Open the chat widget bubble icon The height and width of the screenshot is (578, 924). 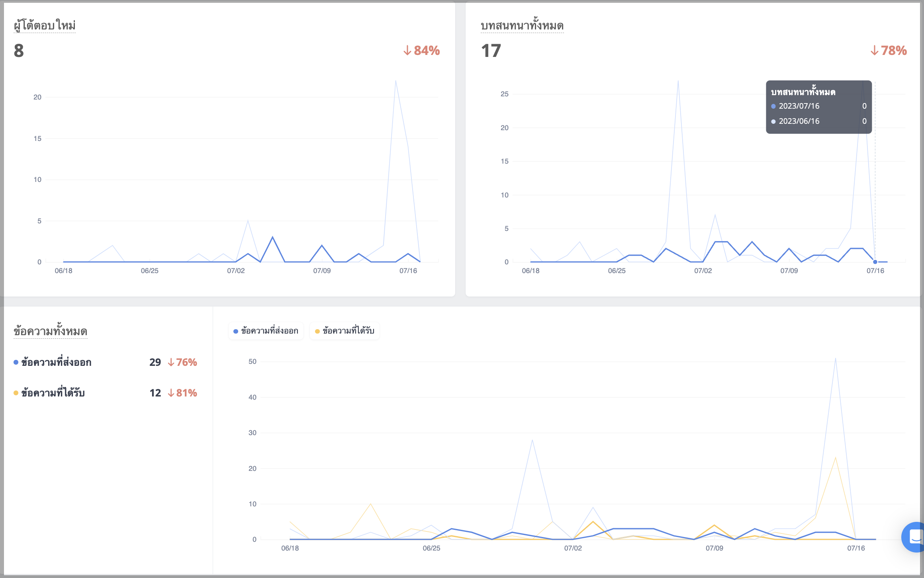(x=914, y=537)
